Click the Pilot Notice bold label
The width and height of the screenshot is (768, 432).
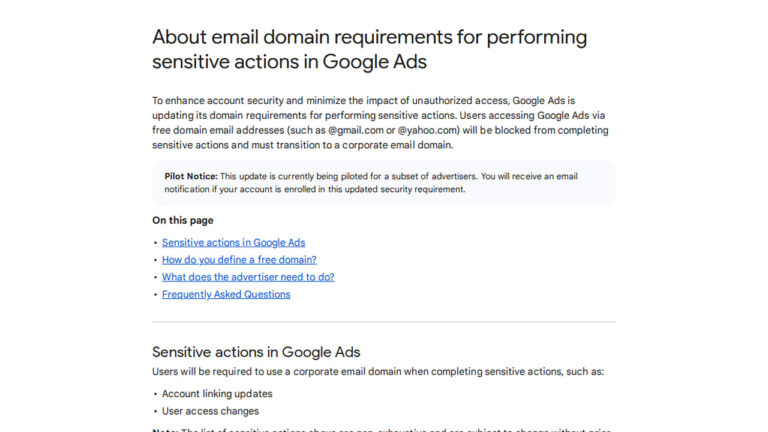191,176
